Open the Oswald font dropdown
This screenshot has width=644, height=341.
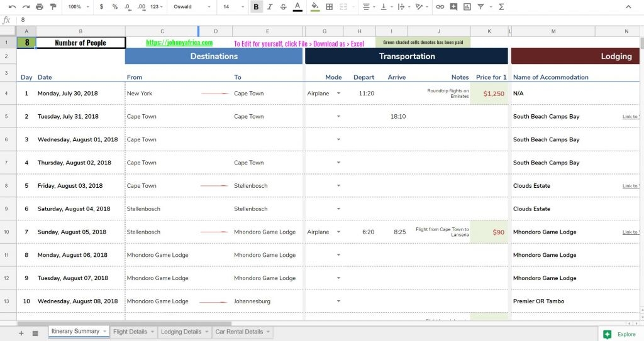point(192,7)
